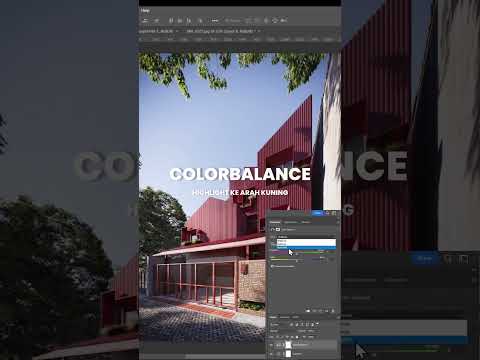Filter layers by type layers icon
Screen dimensions: 480x360
(302, 324)
